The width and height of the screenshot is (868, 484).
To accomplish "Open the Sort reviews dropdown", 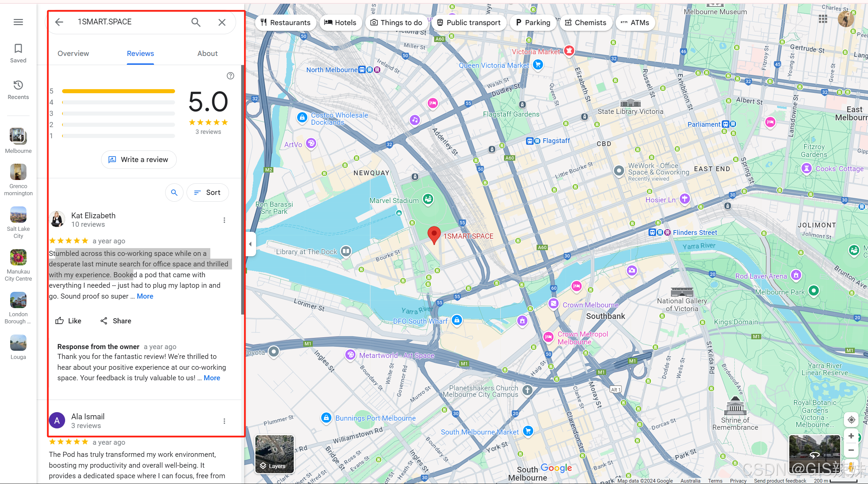I will [x=208, y=193].
